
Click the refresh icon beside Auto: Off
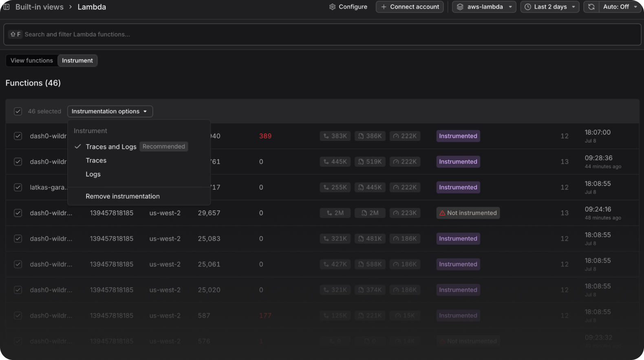click(x=591, y=7)
